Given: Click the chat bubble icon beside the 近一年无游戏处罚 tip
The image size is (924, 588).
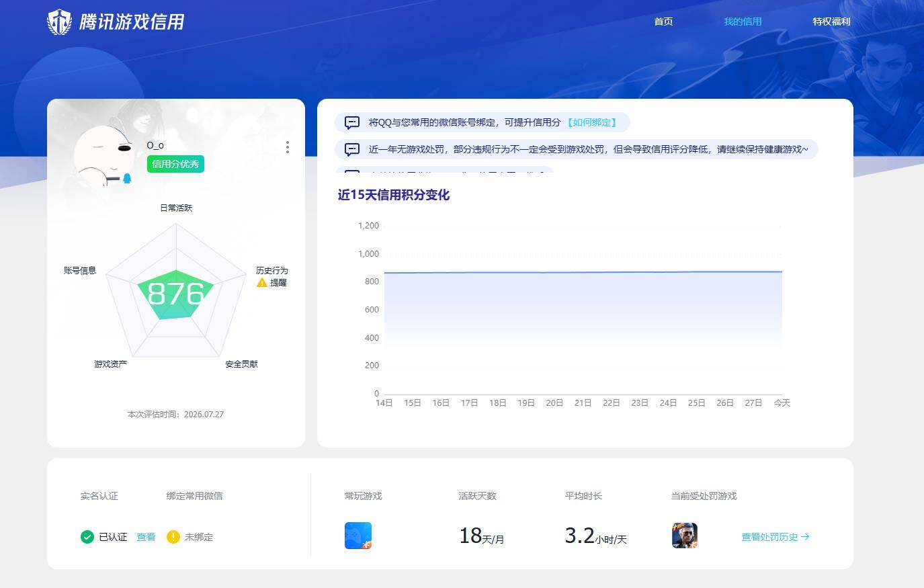Looking at the screenshot, I should [x=352, y=149].
